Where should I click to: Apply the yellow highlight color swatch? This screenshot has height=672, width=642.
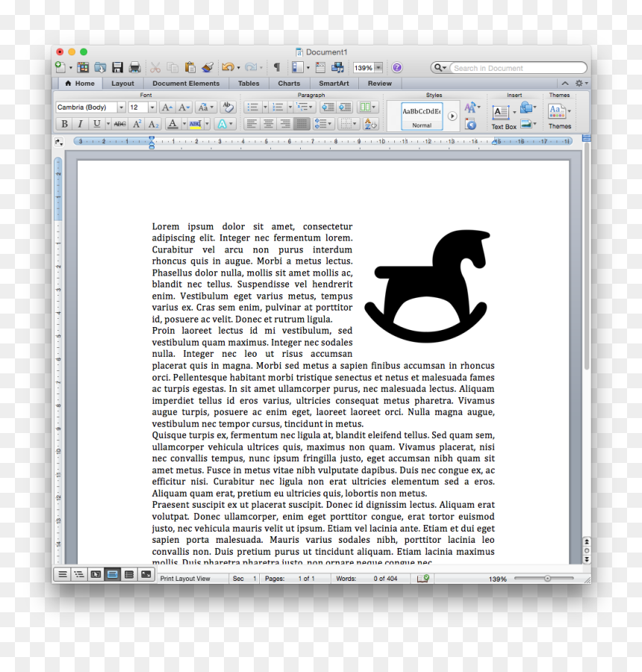[196, 124]
